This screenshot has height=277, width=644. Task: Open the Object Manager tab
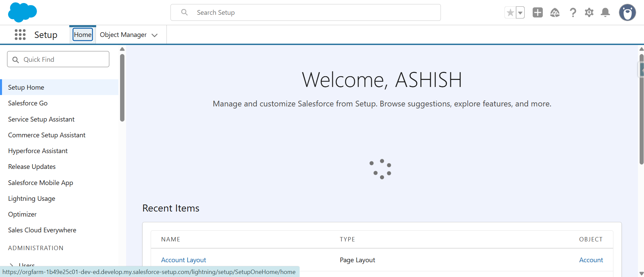(123, 35)
